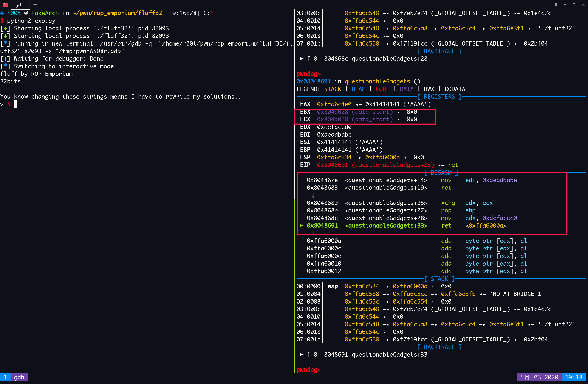
Task: Click the 'pop ebp' instruction line
Action: [391, 210]
